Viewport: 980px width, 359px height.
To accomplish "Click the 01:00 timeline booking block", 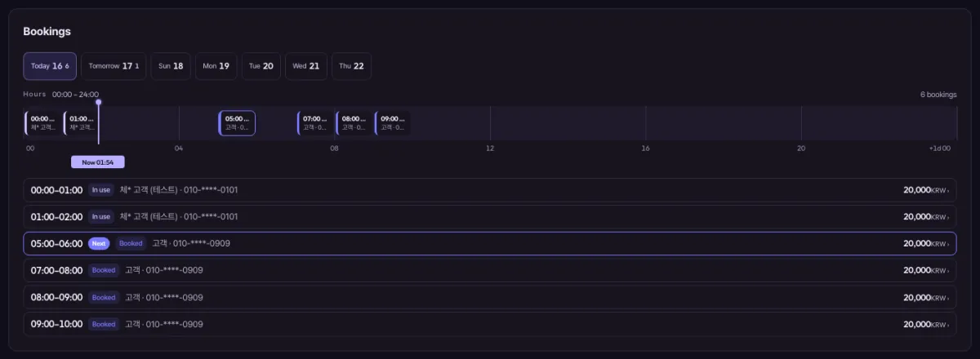I will [x=81, y=123].
